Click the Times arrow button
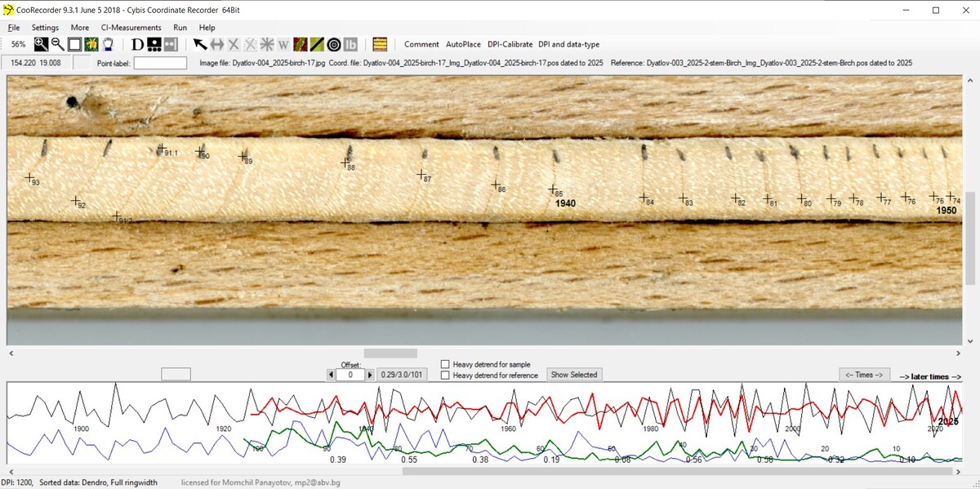The height and width of the screenshot is (489, 980). [864, 375]
